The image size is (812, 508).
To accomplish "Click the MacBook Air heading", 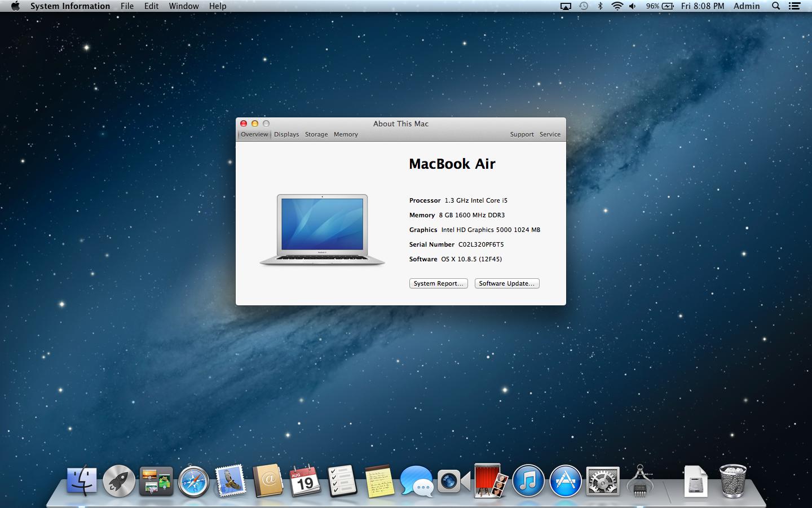I will (452, 164).
